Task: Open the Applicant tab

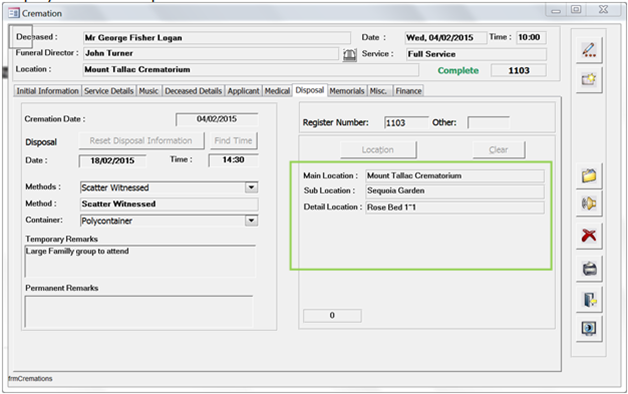Action: [244, 91]
